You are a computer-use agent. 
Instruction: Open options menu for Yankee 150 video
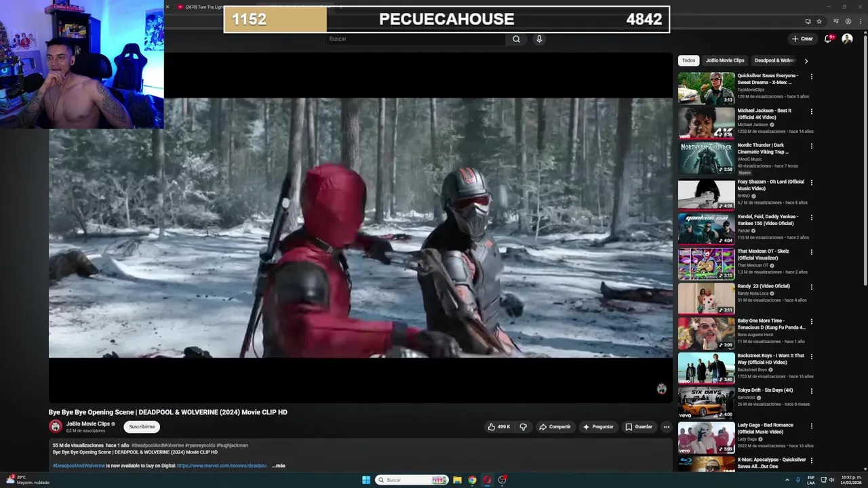(811, 217)
